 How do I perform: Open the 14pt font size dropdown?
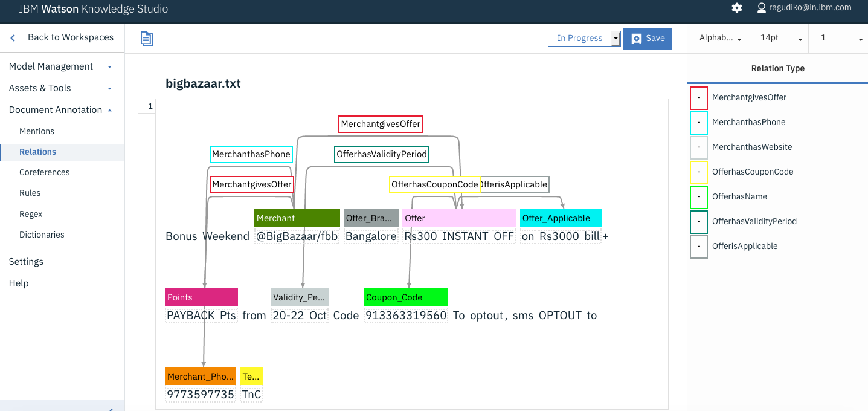click(x=780, y=38)
